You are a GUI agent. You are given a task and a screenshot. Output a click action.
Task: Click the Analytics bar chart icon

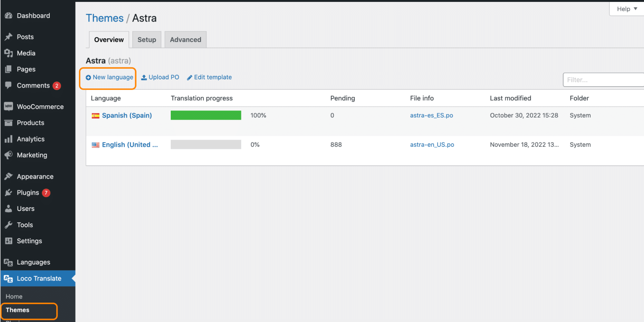pyautogui.click(x=9, y=139)
